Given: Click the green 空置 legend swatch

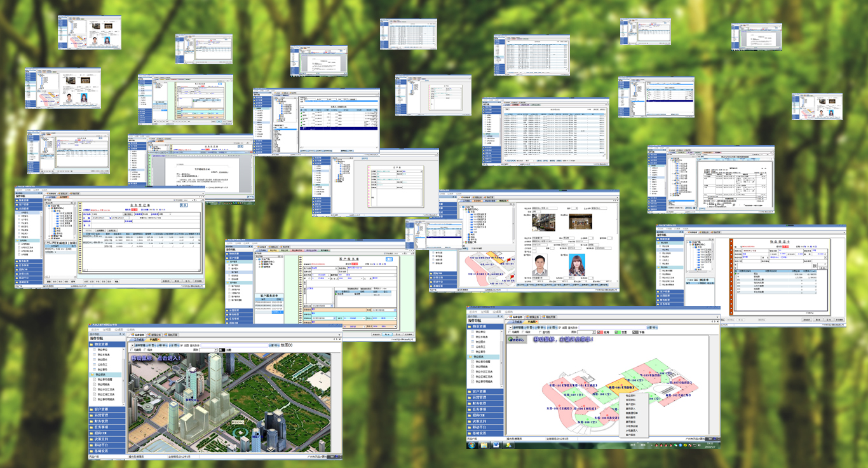Looking at the screenshot, I should [x=618, y=332].
